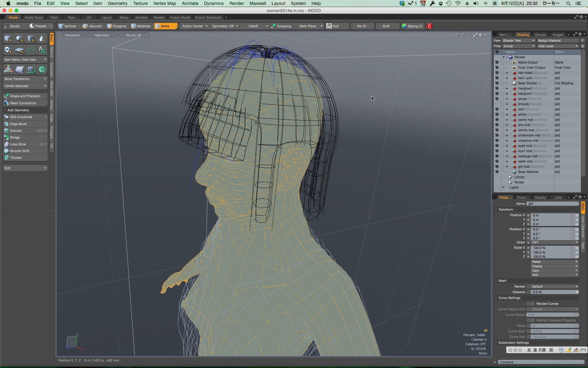Select the Torus primitive tool
Viewport: 588px width, 368px height.
[8, 50]
